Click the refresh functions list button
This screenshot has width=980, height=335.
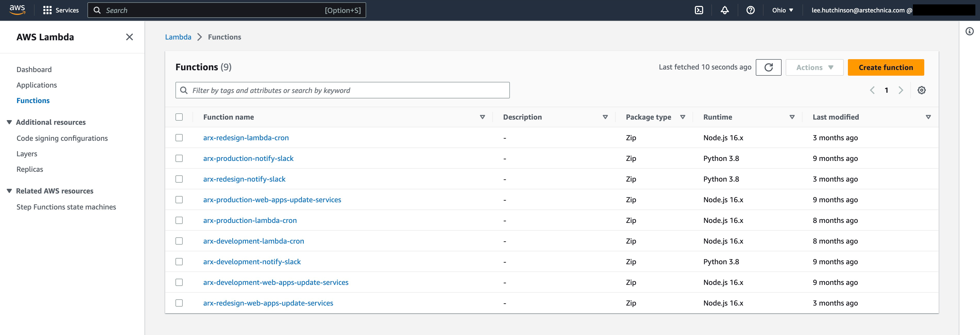[x=768, y=67]
